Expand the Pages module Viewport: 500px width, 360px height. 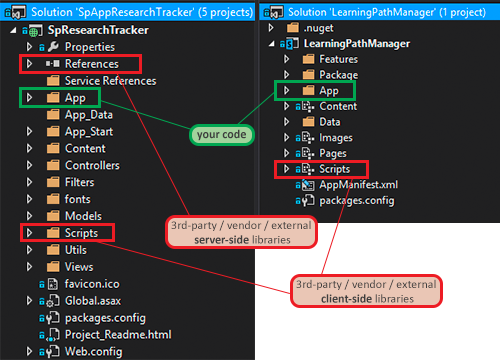286,153
